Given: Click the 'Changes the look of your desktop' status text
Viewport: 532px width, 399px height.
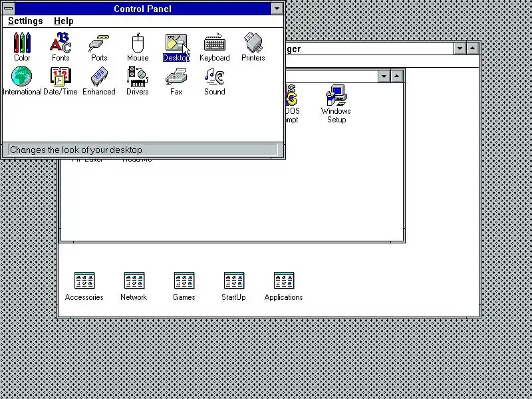Looking at the screenshot, I should click(76, 150).
